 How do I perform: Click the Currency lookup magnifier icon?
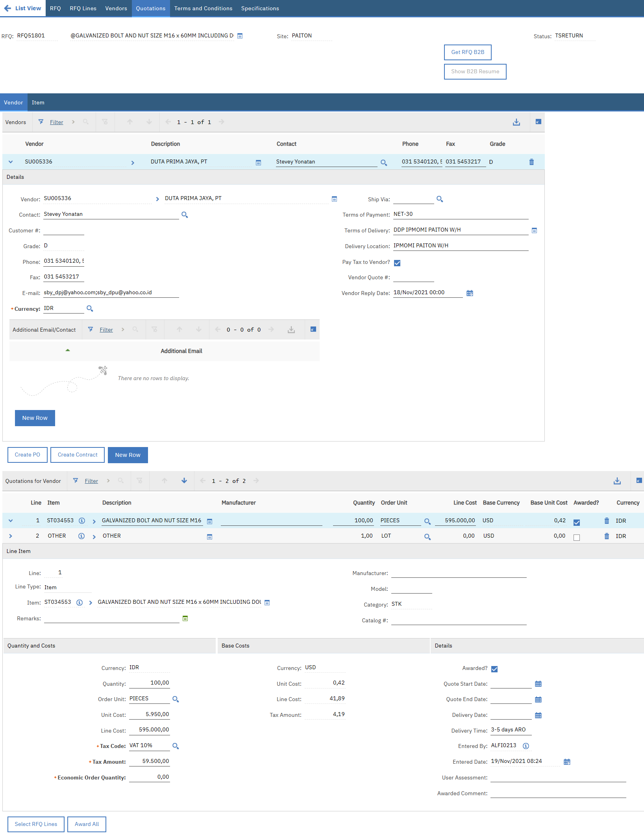[x=90, y=309]
